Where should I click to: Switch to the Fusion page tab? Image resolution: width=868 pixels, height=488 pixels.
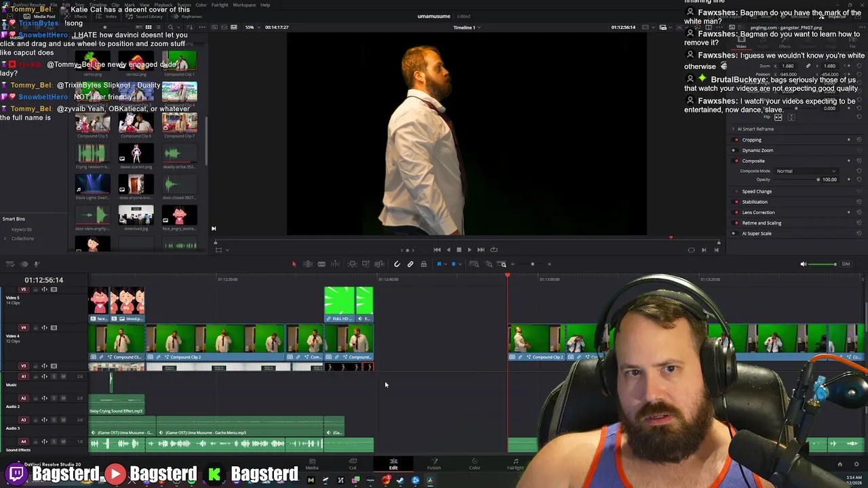(x=434, y=464)
